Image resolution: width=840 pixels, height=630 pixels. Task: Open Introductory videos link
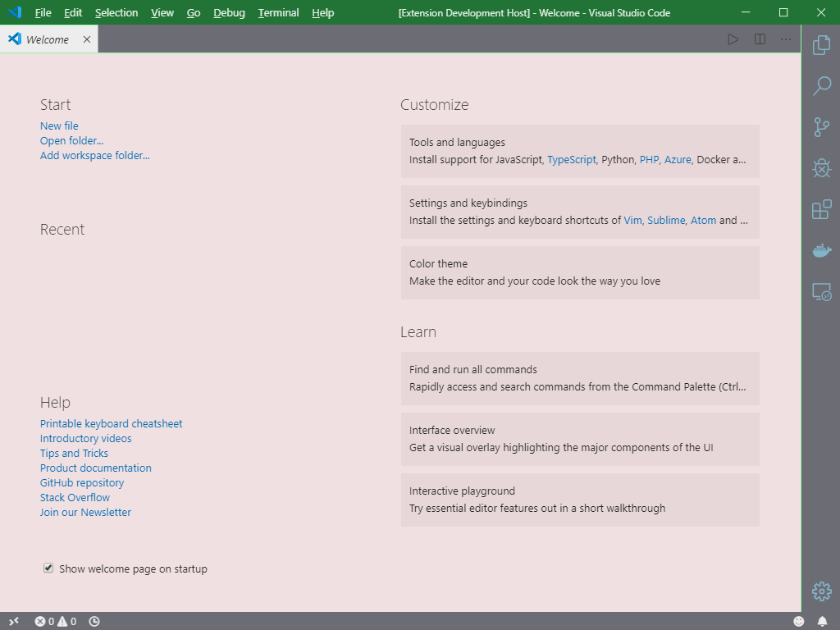pyautogui.click(x=85, y=438)
